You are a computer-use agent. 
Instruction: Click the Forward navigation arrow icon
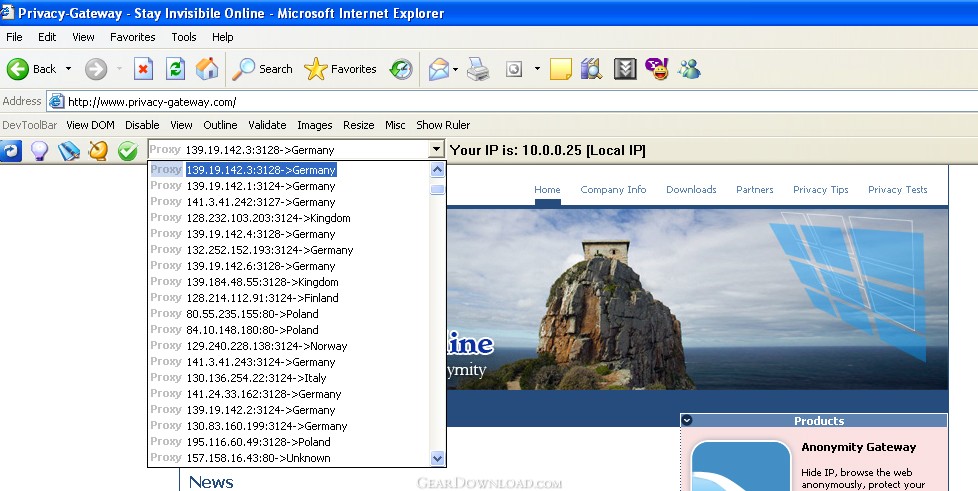[x=96, y=69]
